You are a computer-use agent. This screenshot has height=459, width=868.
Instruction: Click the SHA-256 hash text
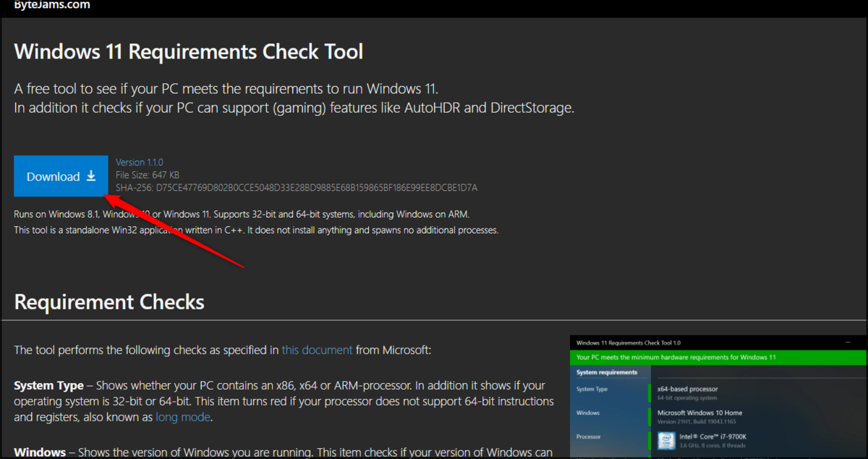coord(297,188)
